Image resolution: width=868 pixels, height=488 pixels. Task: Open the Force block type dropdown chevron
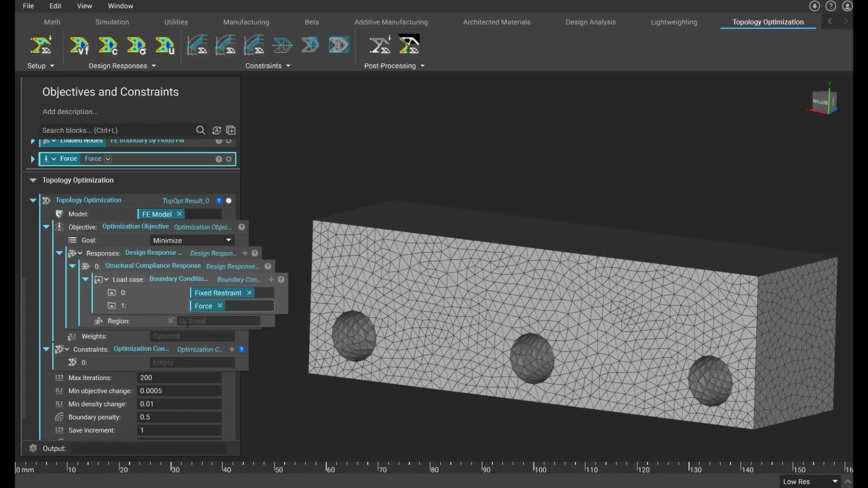tap(108, 159)
